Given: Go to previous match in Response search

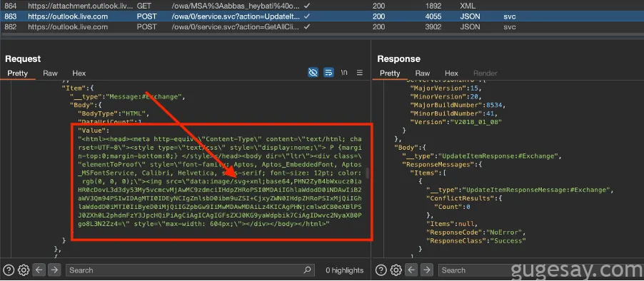Looking at the screenshot, I should point(411,270).
